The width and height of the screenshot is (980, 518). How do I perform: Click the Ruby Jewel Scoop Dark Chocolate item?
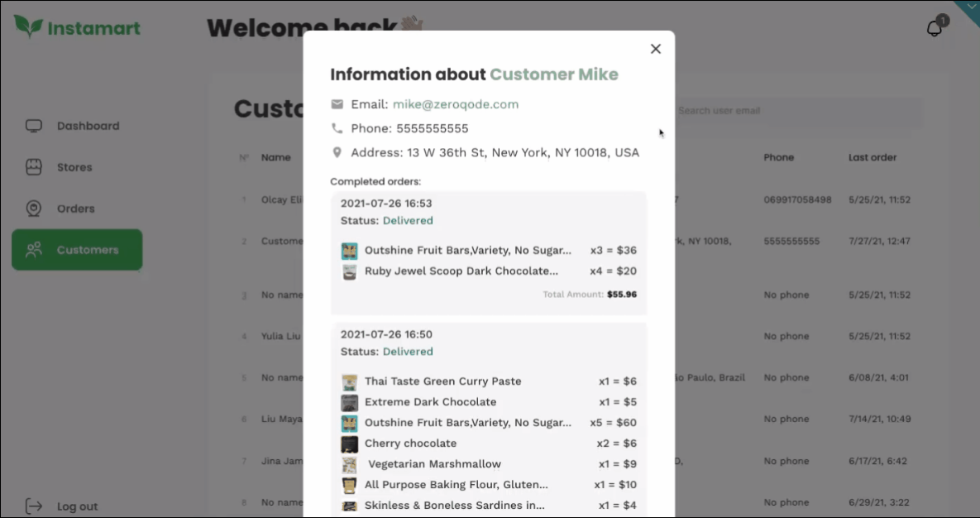461,271
